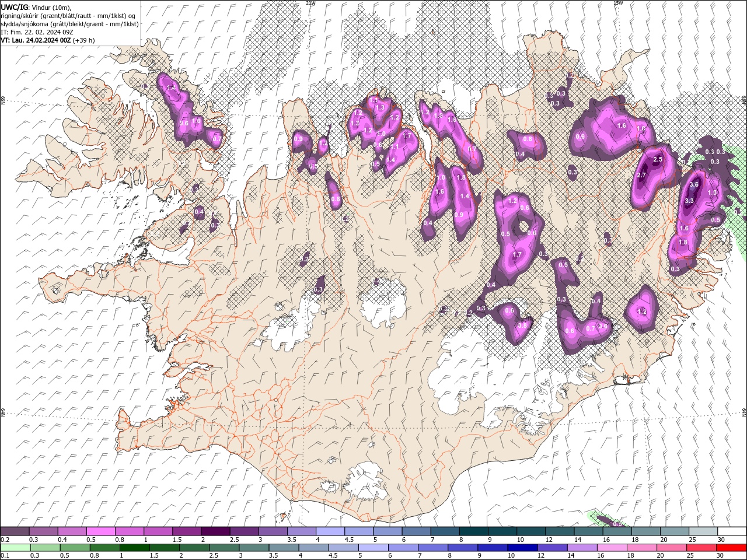
Task: Click the 20W longitude label
Action: tap(310, 3)
